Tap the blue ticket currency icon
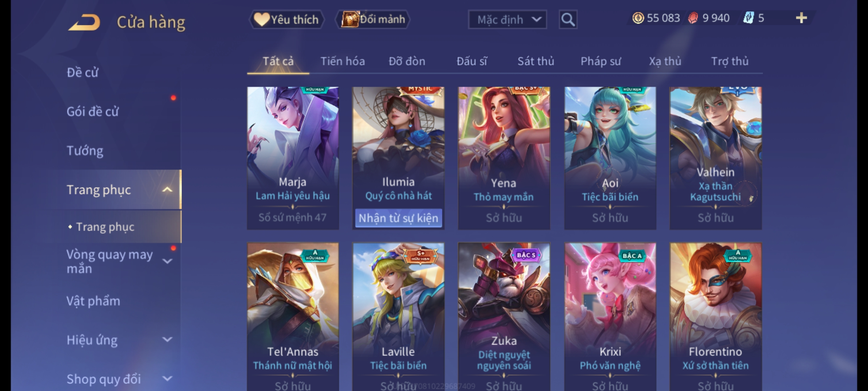Viewport: 868px width, 391px height. pyautogui.click(x=748, y=18)
